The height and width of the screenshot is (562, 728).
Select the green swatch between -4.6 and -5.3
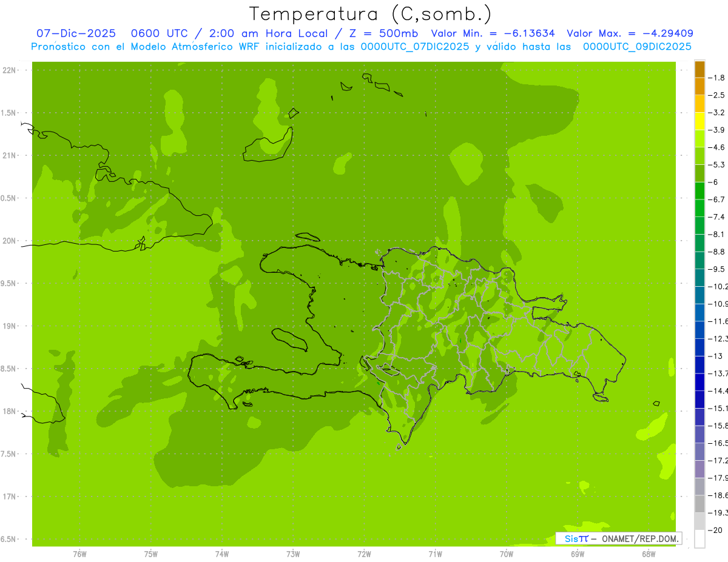point(699,156)
